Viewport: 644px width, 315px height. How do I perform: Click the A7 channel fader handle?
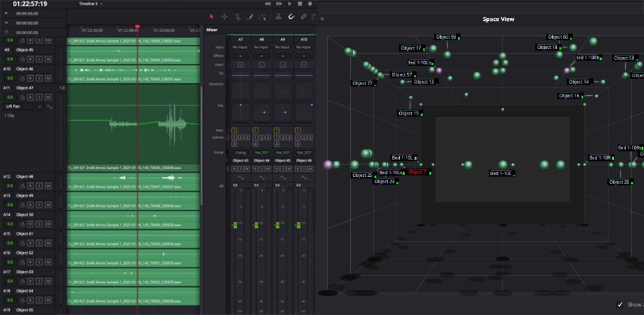235,225
